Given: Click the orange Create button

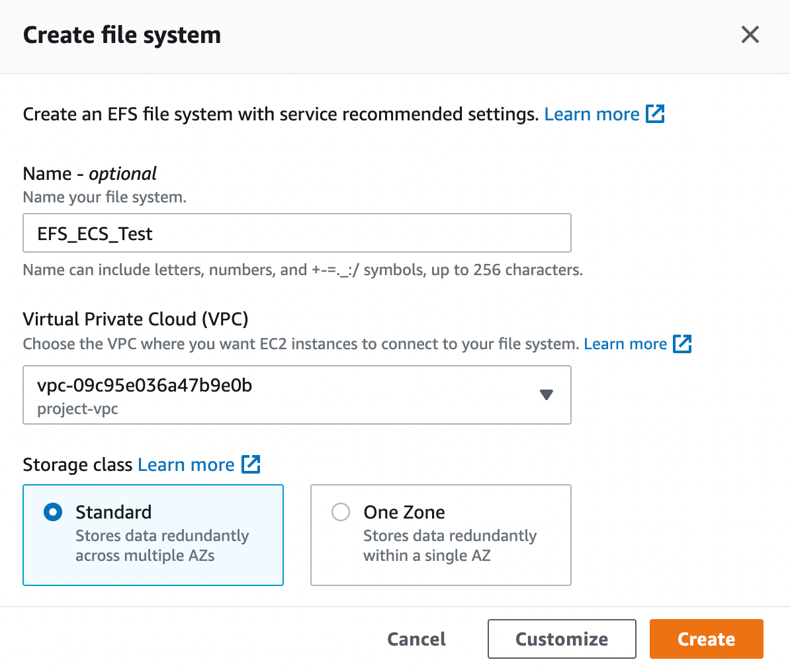Looking at the screenshot, I should point(706,639).
